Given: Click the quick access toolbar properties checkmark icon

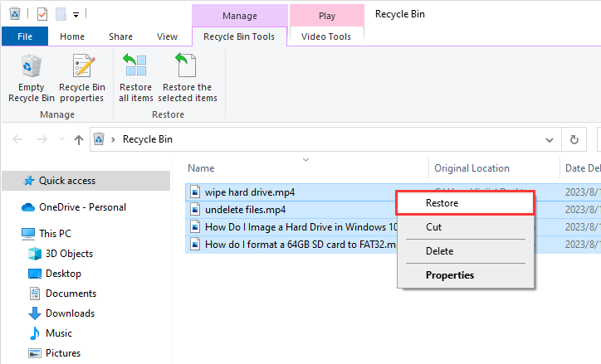Looking at the screenshot, I should pos(41,14).
